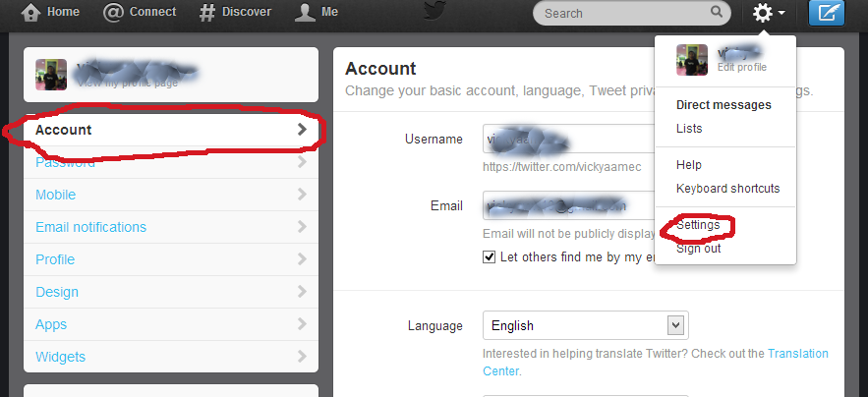Toggle the gear settings dropdown
The image size is (868, 397).
[769, 12]
